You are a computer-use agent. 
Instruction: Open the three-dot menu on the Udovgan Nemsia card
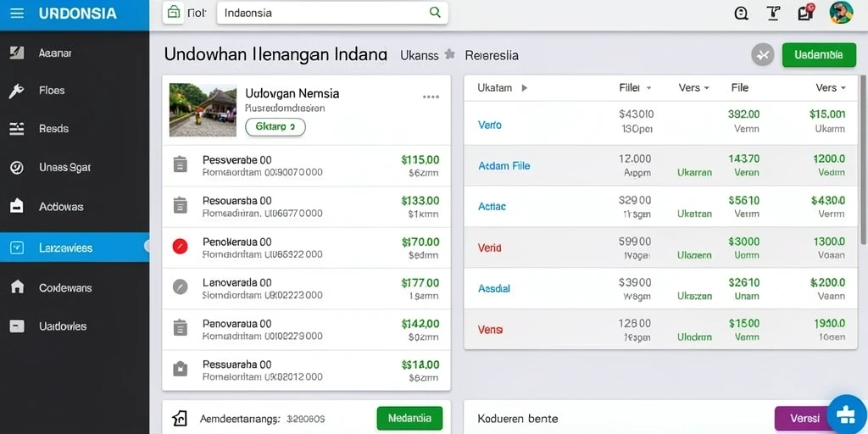431,97
